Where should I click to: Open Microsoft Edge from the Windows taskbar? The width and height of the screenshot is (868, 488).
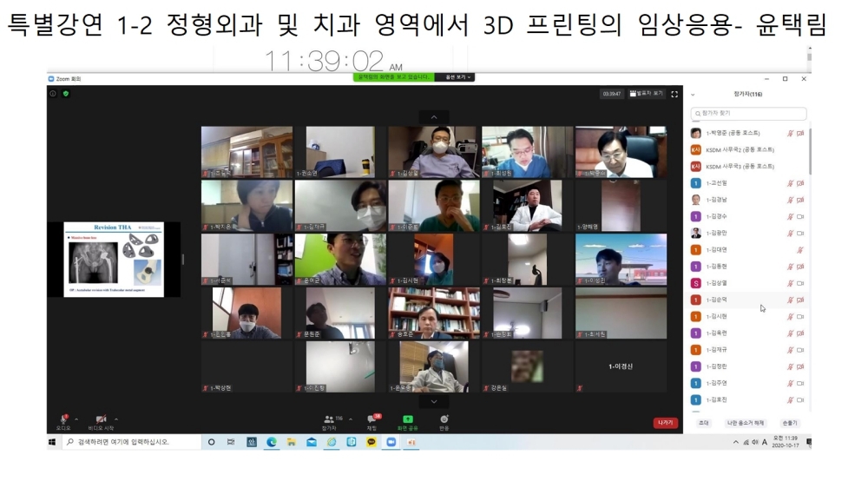(x=272, y=442)
